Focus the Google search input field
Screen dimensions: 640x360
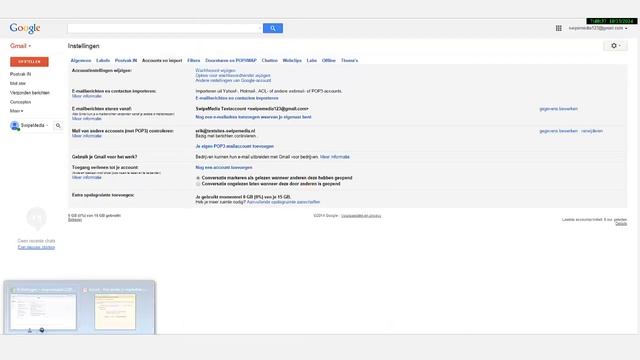[163, 28]
